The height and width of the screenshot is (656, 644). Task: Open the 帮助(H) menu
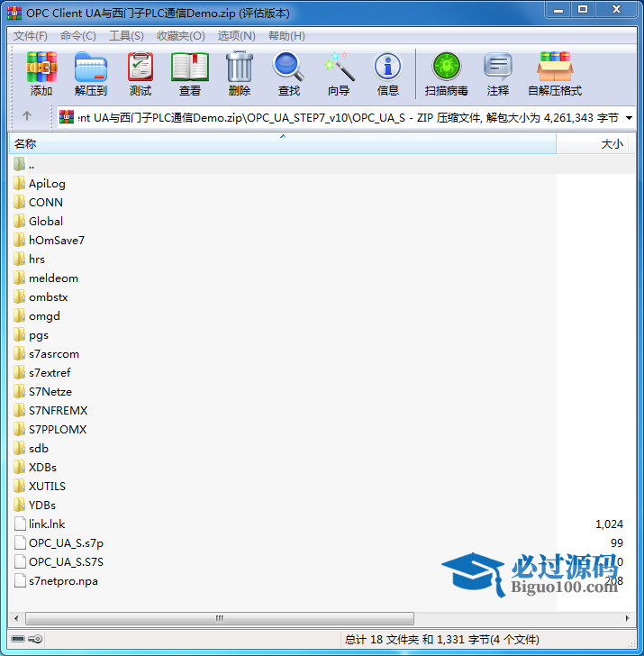tap(286, 36)
